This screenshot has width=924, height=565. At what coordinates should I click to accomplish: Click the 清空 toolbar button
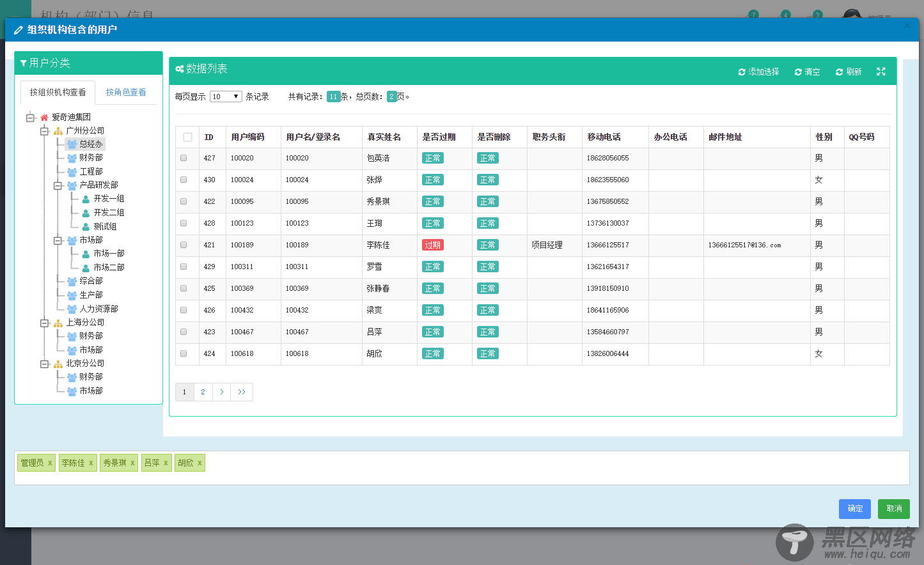807,72
